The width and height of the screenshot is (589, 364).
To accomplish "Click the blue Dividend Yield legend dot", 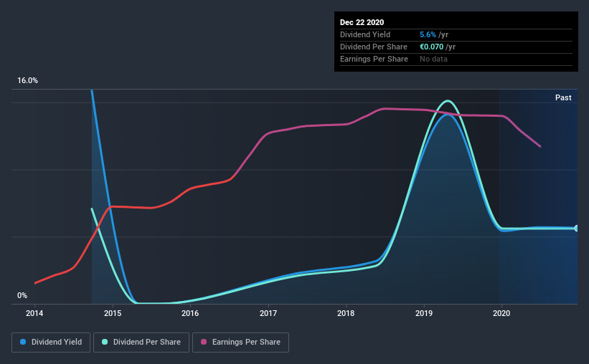I will [x=23, y=342].
